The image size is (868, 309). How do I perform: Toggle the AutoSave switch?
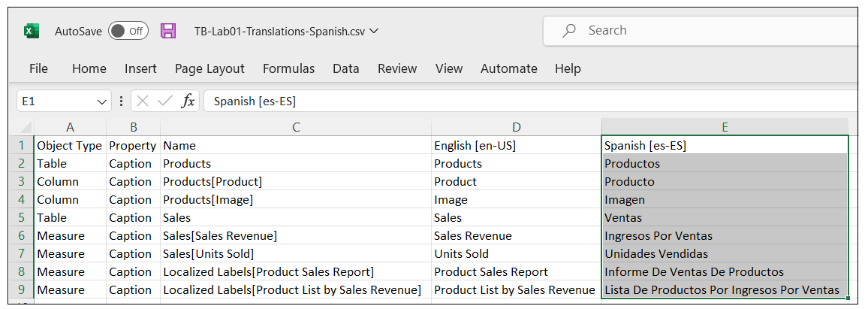[128, 32]
